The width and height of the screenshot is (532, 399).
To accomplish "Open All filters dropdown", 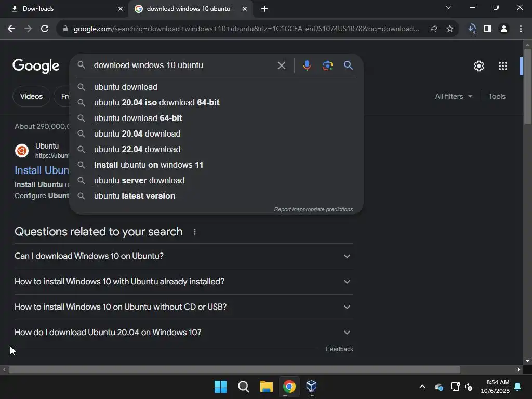I will 454,96.
